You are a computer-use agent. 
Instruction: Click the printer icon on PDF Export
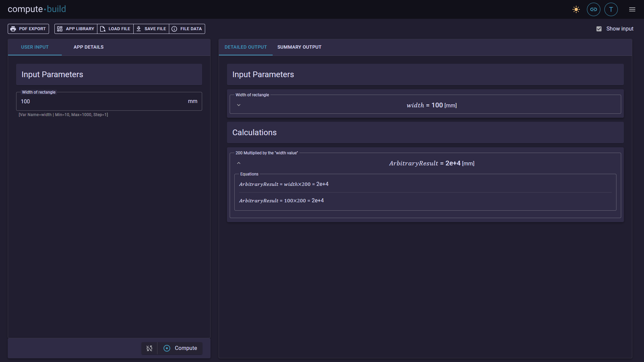coord(13,29)
